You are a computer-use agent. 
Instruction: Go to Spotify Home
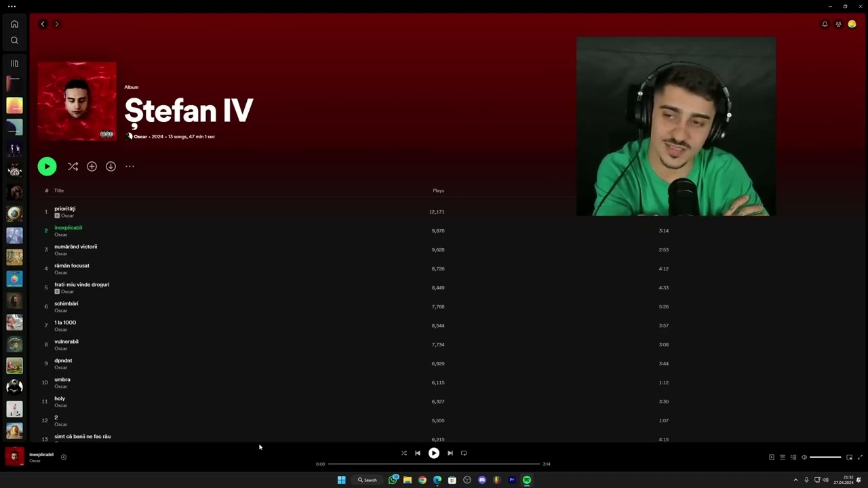14,24
